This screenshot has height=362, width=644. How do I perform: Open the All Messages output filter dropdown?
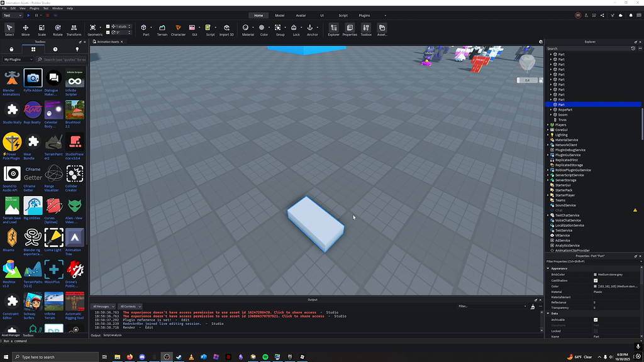(x=104, y=306)
